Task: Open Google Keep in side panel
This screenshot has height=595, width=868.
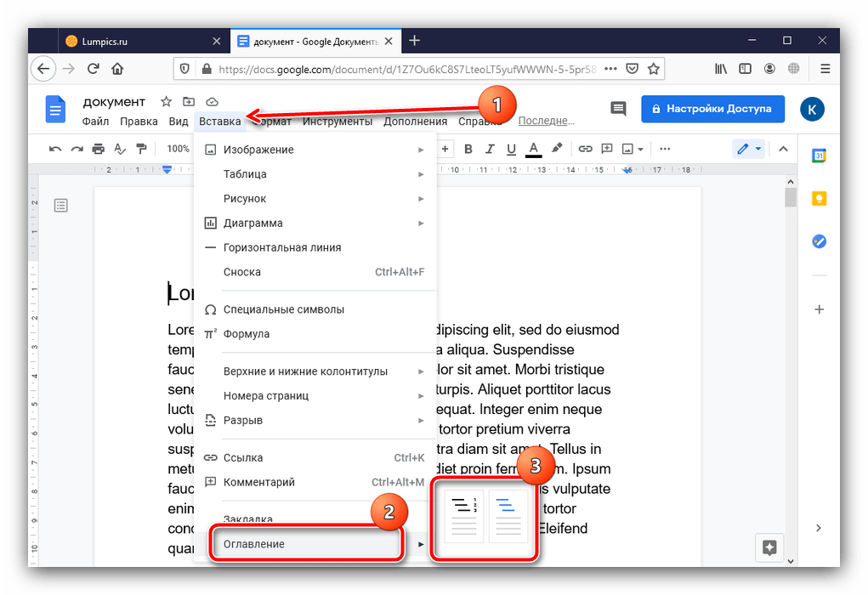Action: pyautogui.click(x=819, y=198)
